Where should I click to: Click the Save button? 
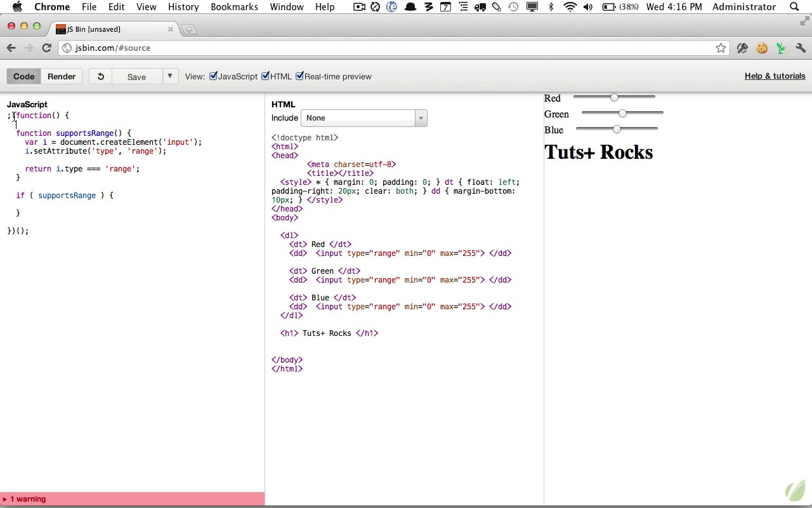pyautogui.click(x=136, y=76)
